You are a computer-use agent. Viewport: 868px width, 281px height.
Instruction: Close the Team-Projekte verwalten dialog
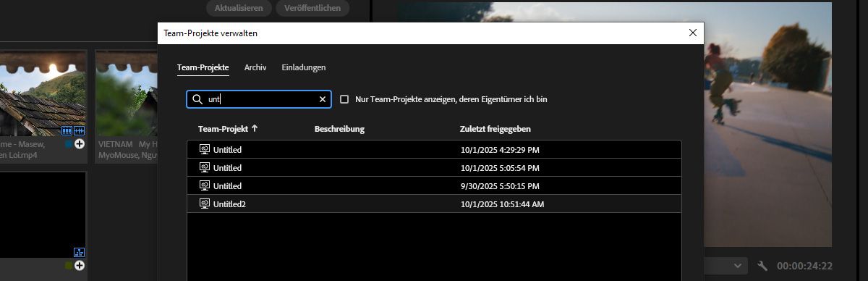point(693,33)
